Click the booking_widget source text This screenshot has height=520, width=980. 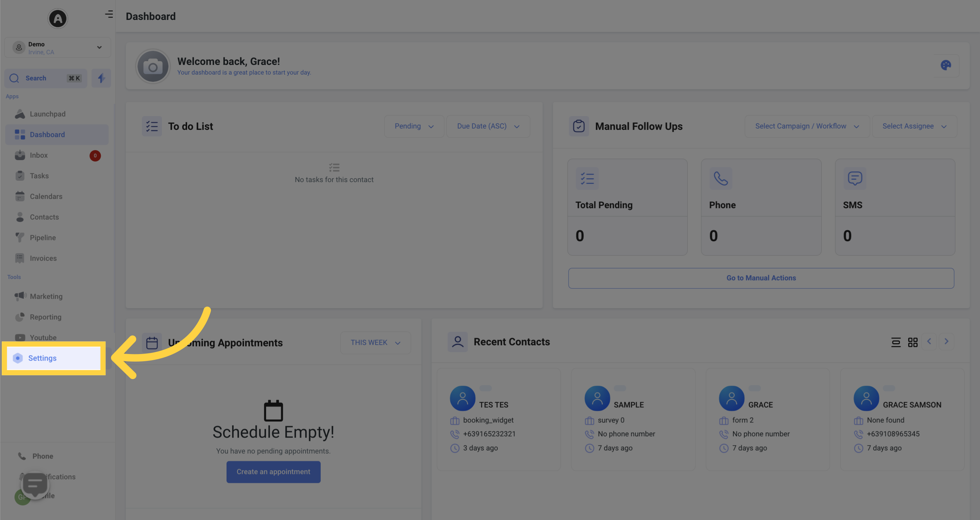pos(488,420)
